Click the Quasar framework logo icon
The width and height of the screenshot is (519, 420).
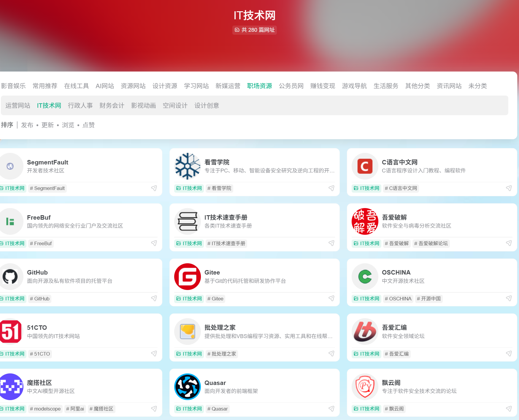point(187,386)
